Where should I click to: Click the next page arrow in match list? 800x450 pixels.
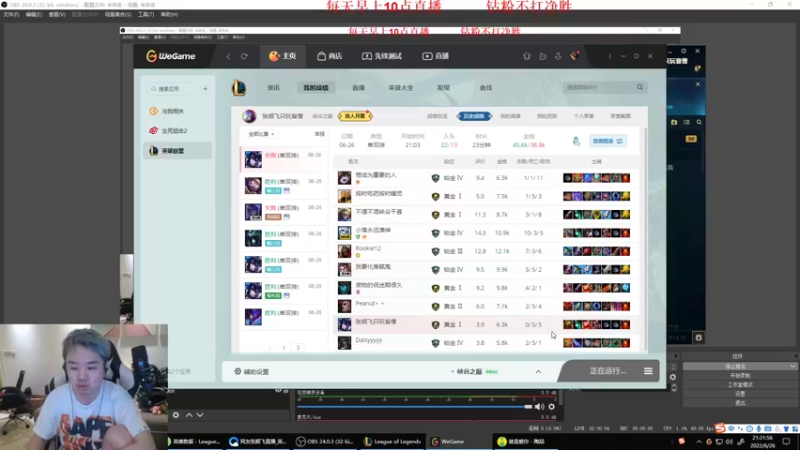(298, 348)
